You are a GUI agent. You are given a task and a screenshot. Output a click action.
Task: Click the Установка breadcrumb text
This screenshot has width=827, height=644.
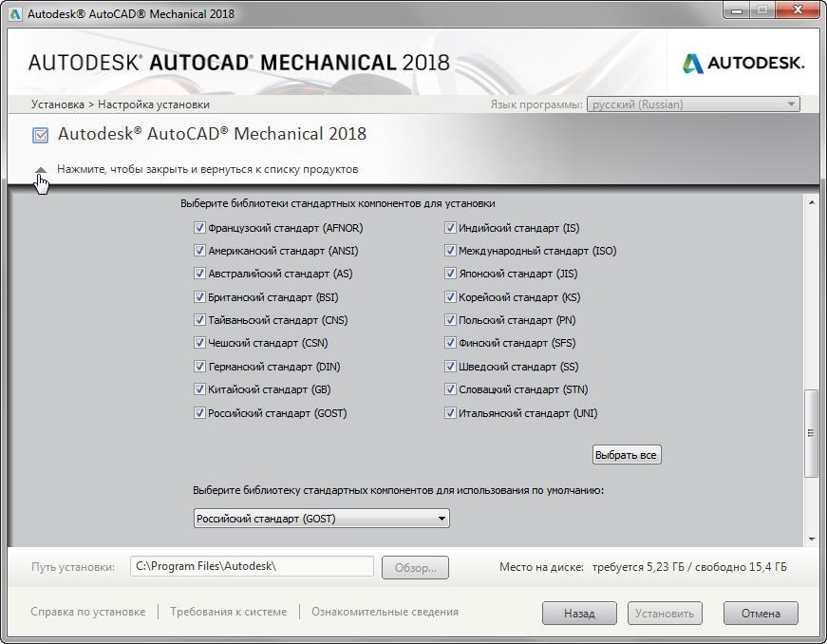pos(58,104)
